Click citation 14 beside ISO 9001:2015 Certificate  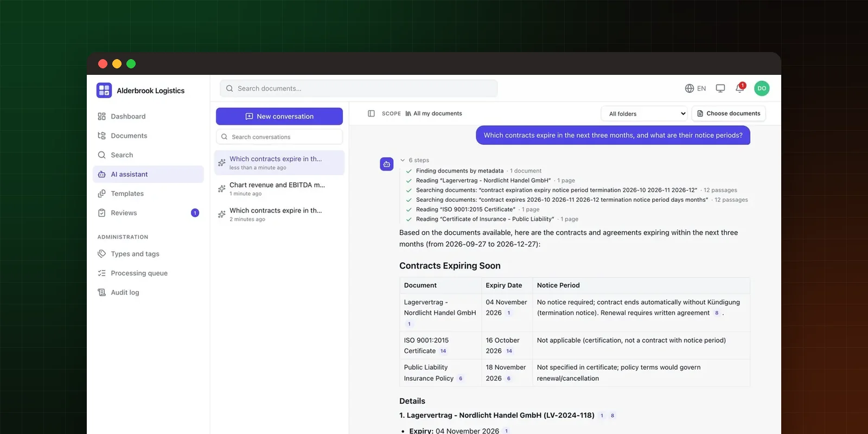click(443, 351)
